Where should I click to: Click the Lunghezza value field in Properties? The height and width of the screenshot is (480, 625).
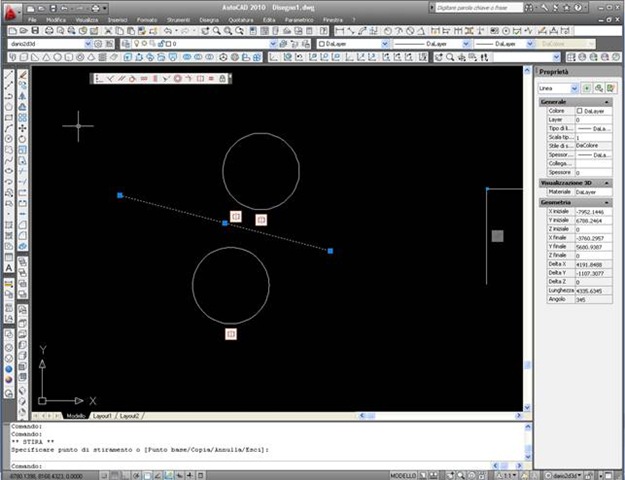pos(594,291)
